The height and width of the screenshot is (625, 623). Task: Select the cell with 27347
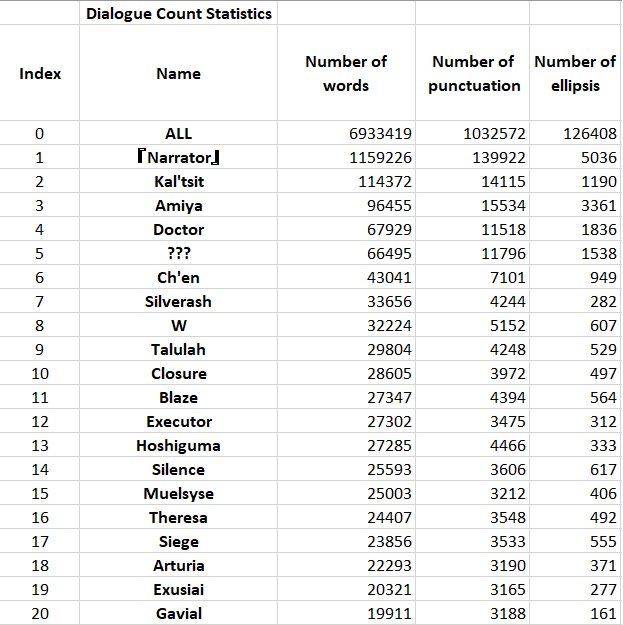346,397
